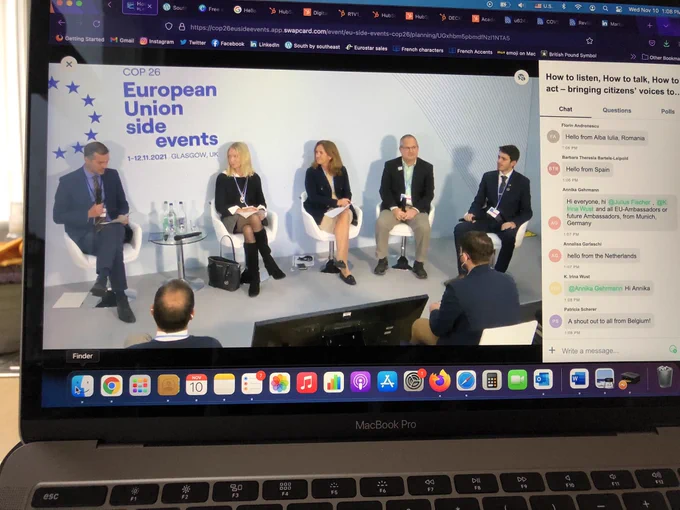
Task: Open the Twitter bookmark
Action: pyautogui.click(x=193, y=42)
